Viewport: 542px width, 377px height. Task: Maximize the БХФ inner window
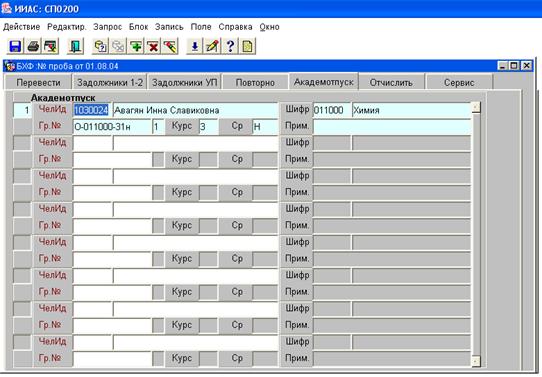click(514, 65)
